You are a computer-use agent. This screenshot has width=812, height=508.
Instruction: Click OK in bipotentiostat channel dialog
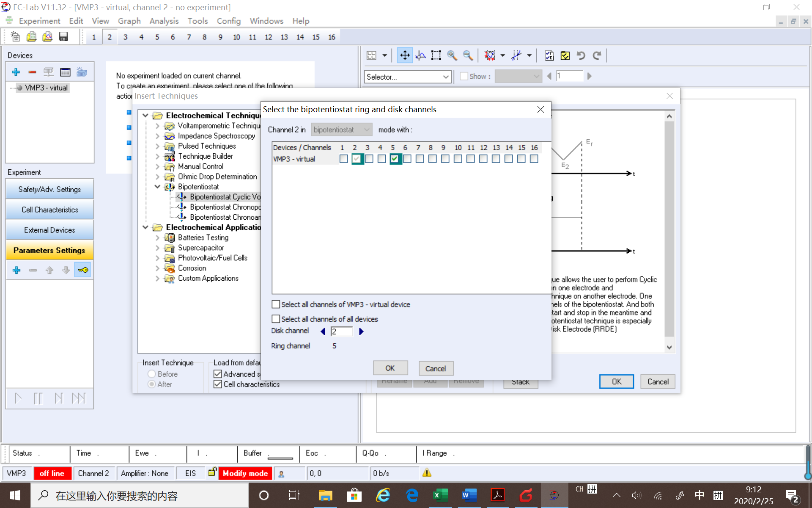[390, 368]
